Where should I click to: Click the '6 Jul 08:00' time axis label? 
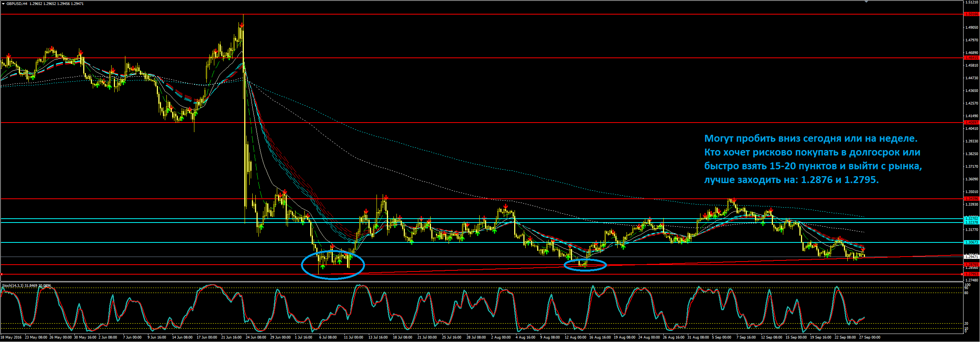pos(328,337)
